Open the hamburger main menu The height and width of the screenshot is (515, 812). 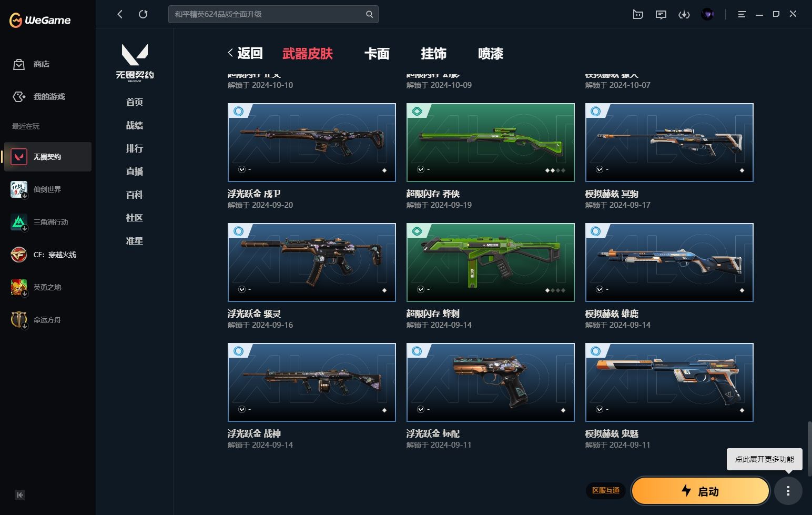click(x=742, y=14)
